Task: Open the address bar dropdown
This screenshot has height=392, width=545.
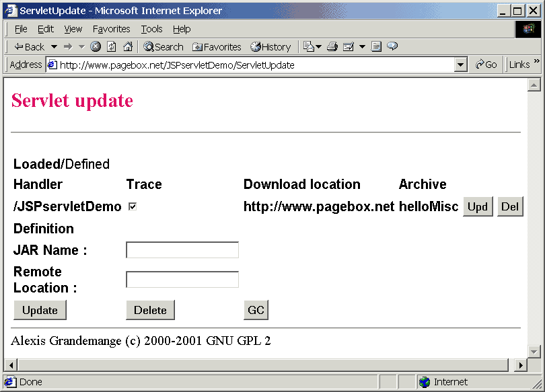Action: (x=460, y=65)
